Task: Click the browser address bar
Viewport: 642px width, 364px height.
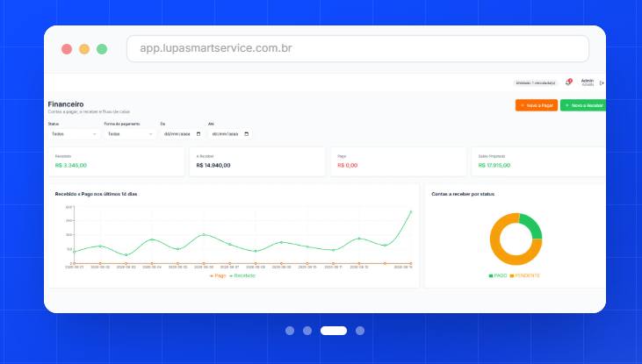Action: (x=357, y=48)
